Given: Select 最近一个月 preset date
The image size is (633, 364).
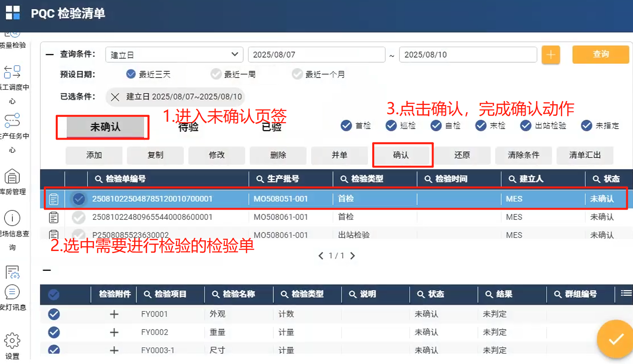Looking at the screenshot, I should pos(297,74).
